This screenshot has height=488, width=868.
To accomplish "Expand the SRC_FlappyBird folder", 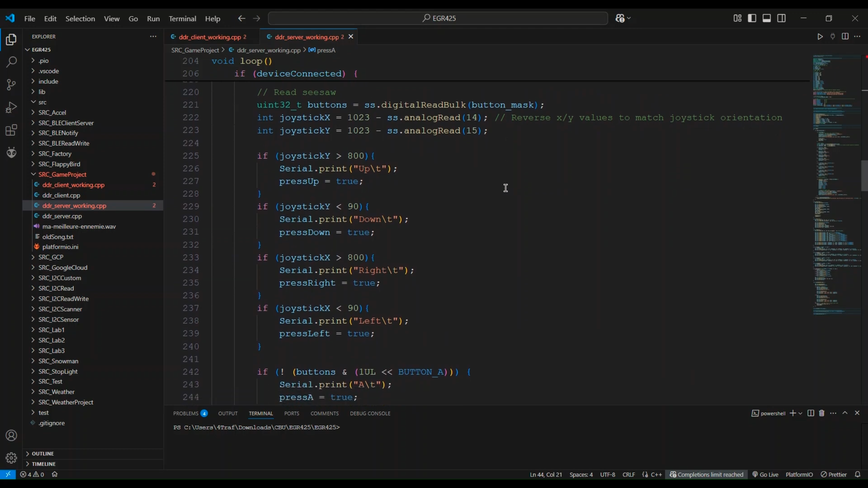I will (59, 164).
